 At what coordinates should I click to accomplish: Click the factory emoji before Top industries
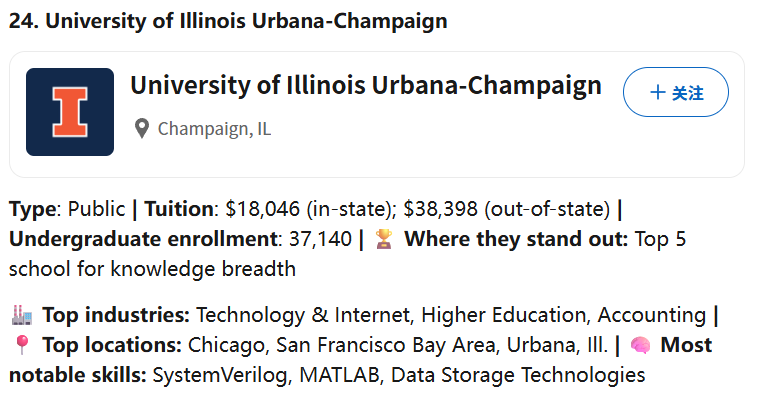click(22, 315)
